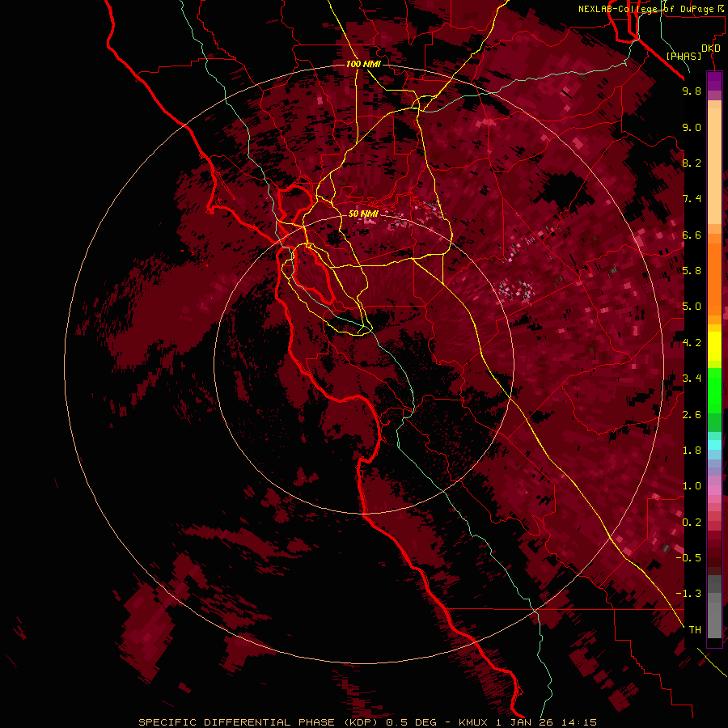The image size is (728, 728).
Task: Click the Specific Differential Phase KMUX caption
Action: pyautogui.click(x=367, y=722)
